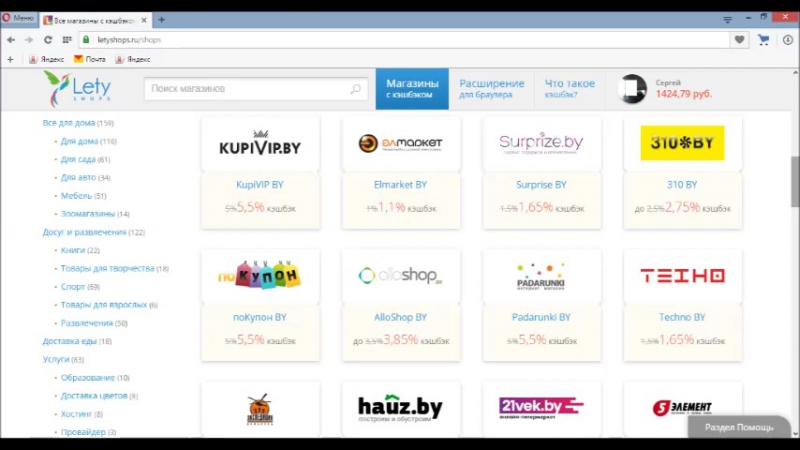Open the Раздел Помощь help button
Viewport: 800px width, 450px height.
[x=739, y=428]
